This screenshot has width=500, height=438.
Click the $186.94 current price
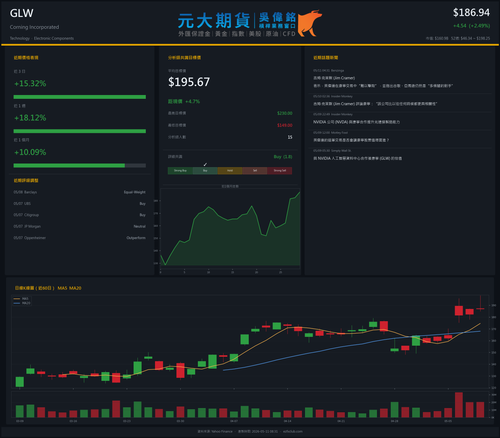pyautogui.click(x=471, y=13)
